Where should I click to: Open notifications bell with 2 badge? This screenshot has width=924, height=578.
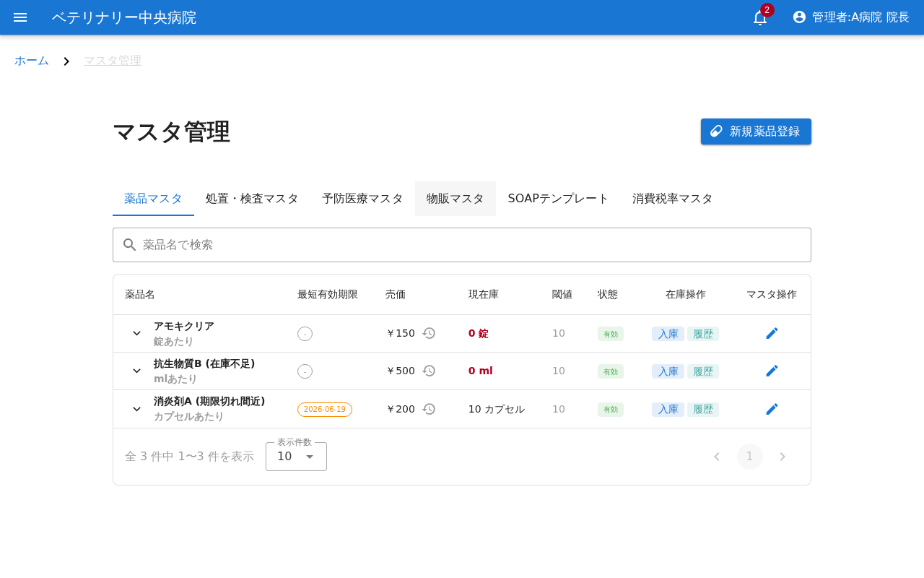pyautogui.click(x=760, y=17)
